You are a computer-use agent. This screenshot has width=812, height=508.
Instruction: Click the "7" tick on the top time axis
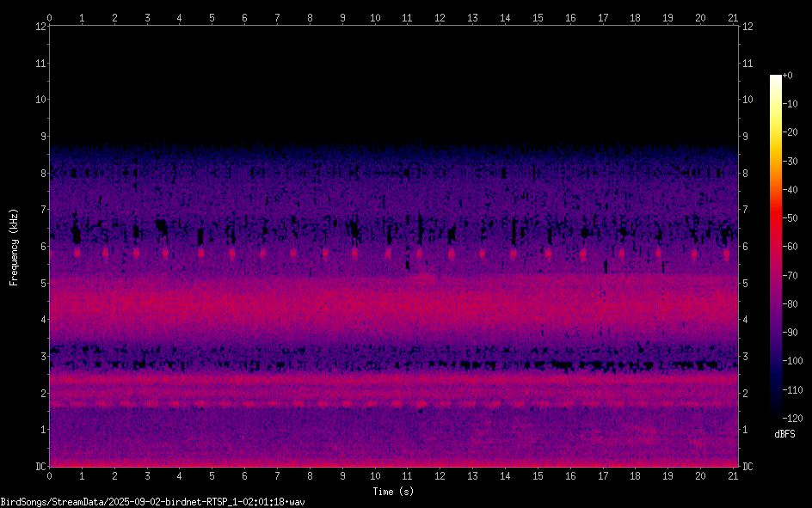277,18
